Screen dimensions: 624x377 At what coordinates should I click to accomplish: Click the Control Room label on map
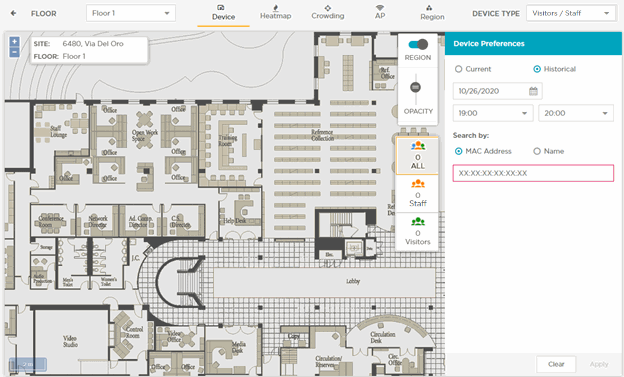point(134,332)
